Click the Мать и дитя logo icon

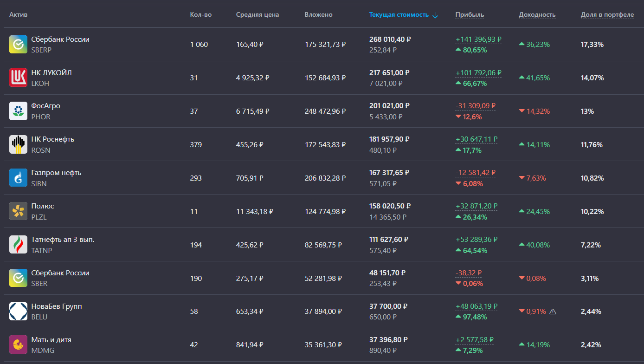coord(18,345)
